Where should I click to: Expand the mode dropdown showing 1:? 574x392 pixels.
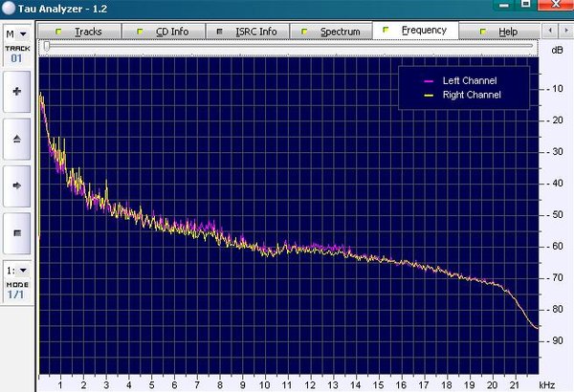click(16, 271)
